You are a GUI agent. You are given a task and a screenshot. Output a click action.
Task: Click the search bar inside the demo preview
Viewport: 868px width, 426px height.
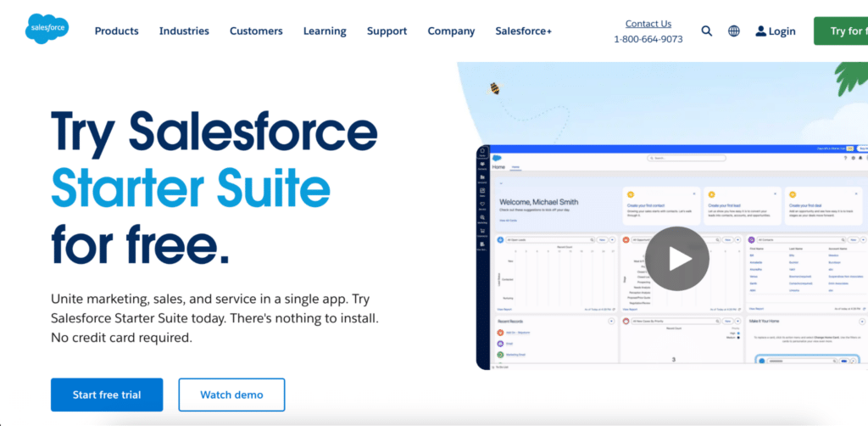(x=687, y=158)
